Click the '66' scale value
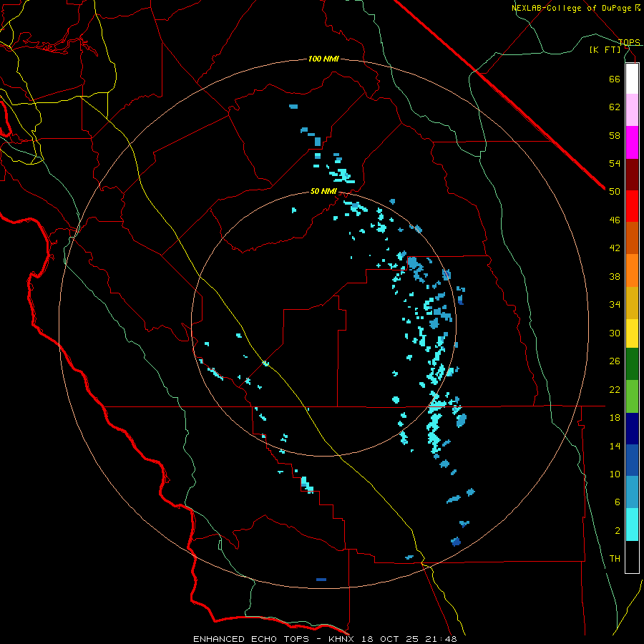The width and height of the screenshot is (644, 644). point(615,79)
